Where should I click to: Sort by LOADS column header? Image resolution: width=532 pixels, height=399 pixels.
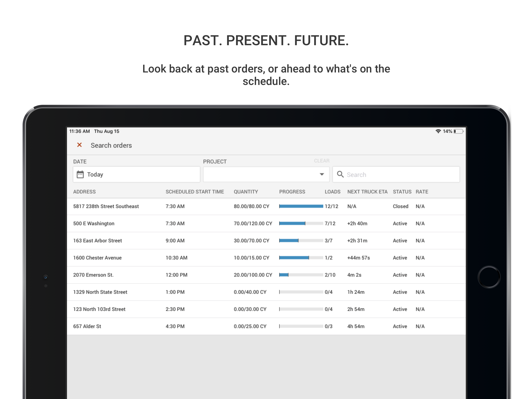332,192
